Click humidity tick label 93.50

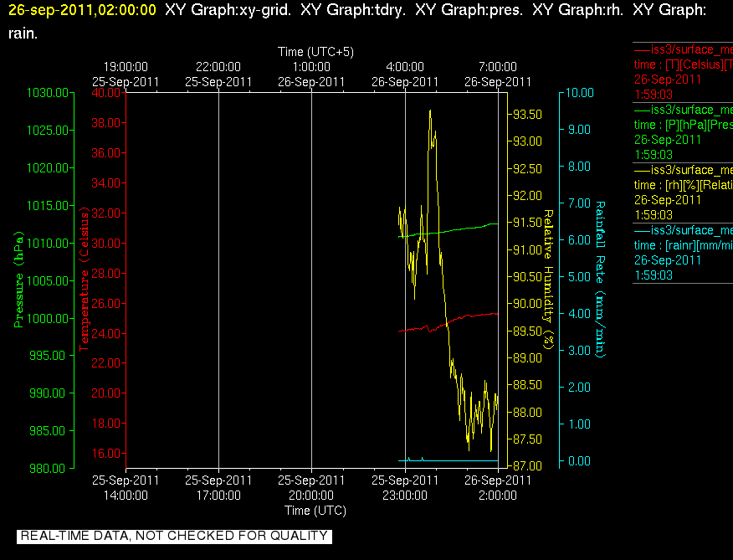tap(528, 114)
